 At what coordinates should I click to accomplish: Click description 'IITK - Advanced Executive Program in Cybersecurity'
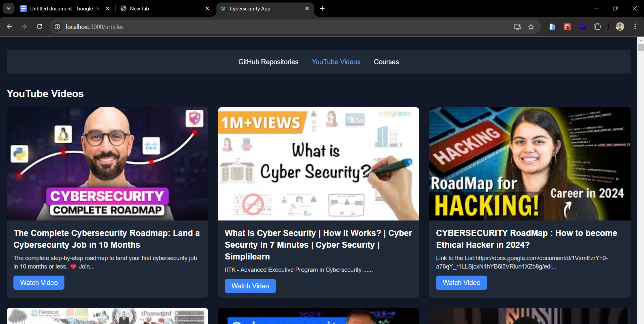[x=299, y=270]
